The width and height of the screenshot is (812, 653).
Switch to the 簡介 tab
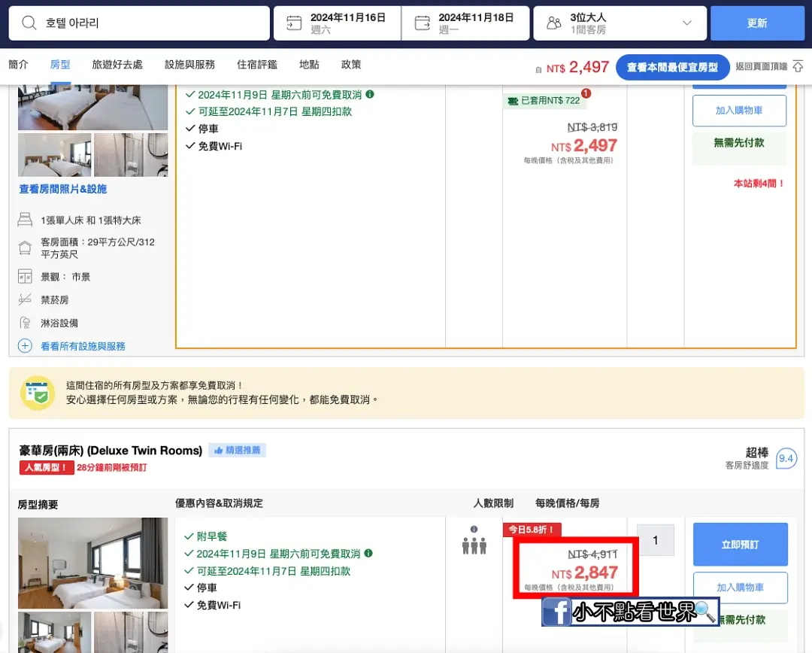pyautogui.click(x=18, y=64)
